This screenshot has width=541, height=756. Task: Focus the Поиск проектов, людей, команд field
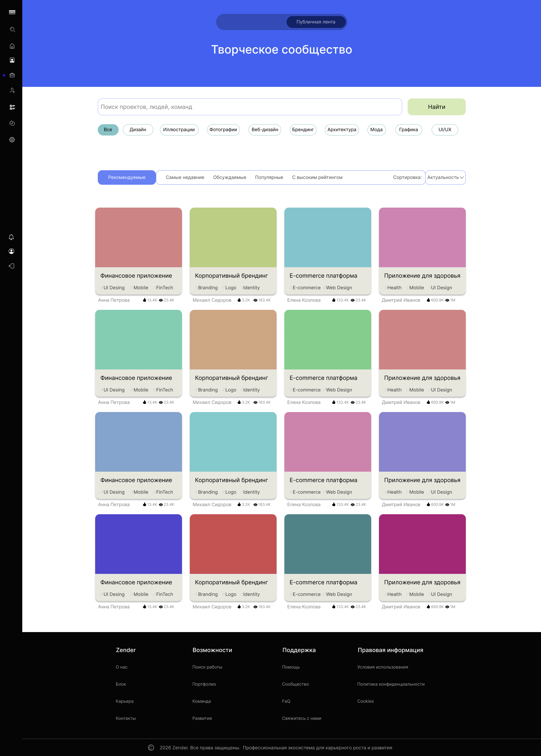coord(249,107)
